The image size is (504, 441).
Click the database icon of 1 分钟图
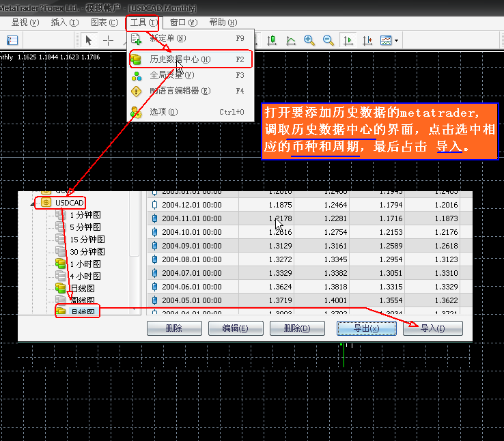(x=60, y=214)
